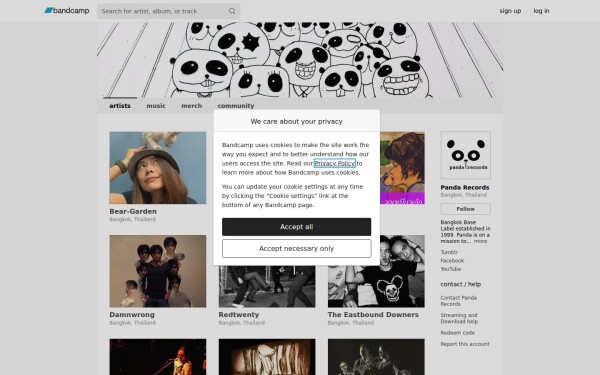The image size is (600, 375).
Task: Open the Tumblr link
Action: point(449,252)
